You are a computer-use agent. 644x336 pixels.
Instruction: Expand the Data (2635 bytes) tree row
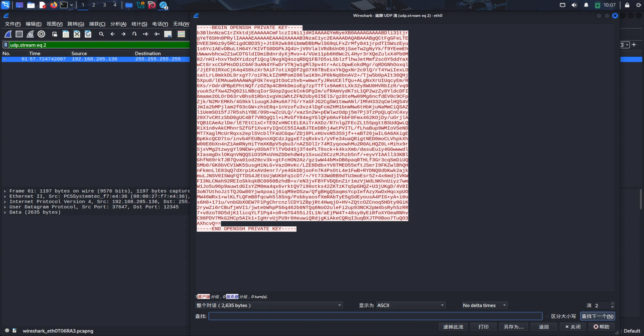pyautogui.click(x=5, y=212)
